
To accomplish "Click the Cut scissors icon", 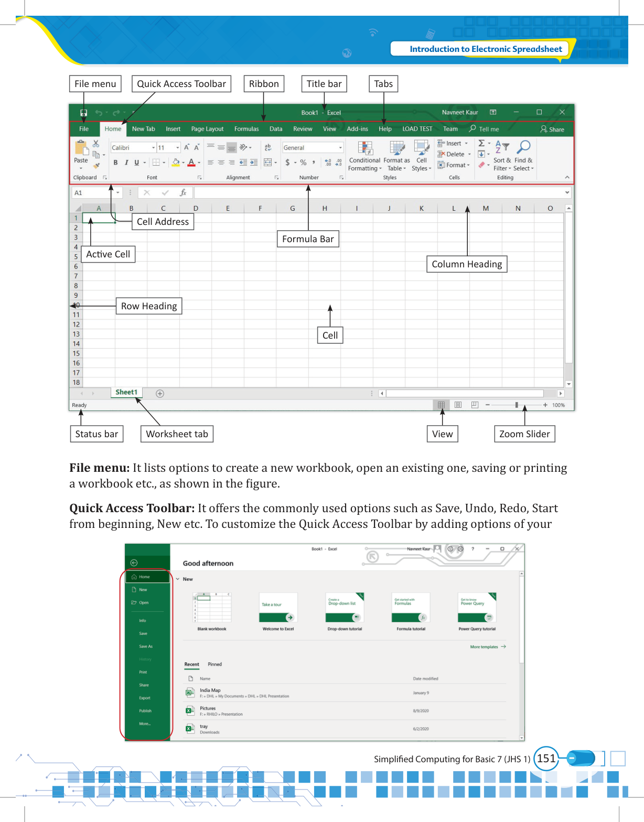I will point(96,144).
